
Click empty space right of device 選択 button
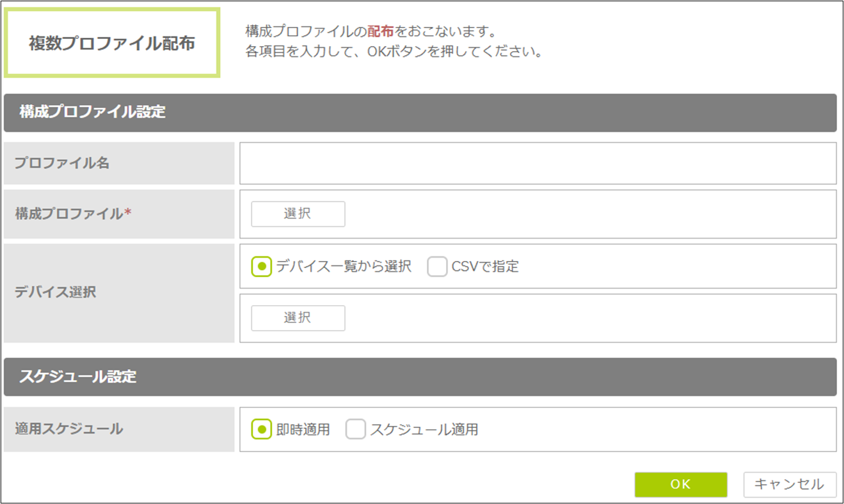tap(576, 319)
